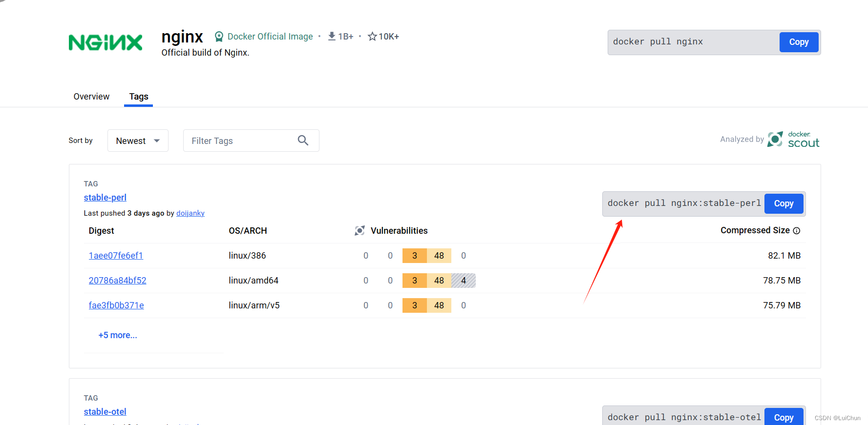This screenshot has height=425, width=868.
Task: Click the NGINX logo image
Action: [106, 42]
